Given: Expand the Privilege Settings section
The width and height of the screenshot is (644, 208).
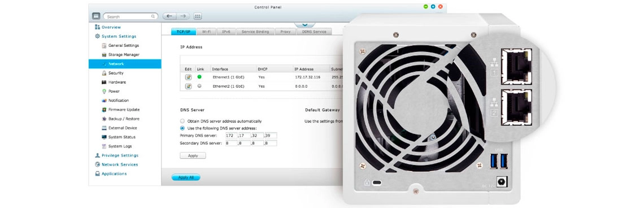Looking at the screenshot, I should point(116,155).
